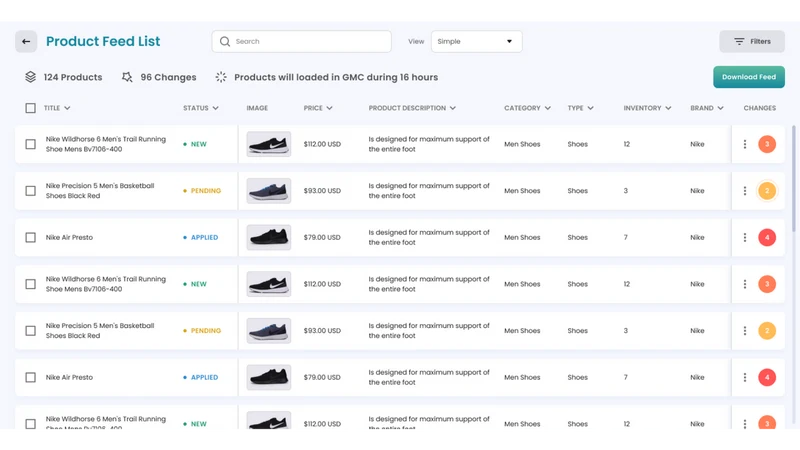The image size is (800, 450).
Task: Click the changes icon beside 96 Changes
Action: point(127,77)
